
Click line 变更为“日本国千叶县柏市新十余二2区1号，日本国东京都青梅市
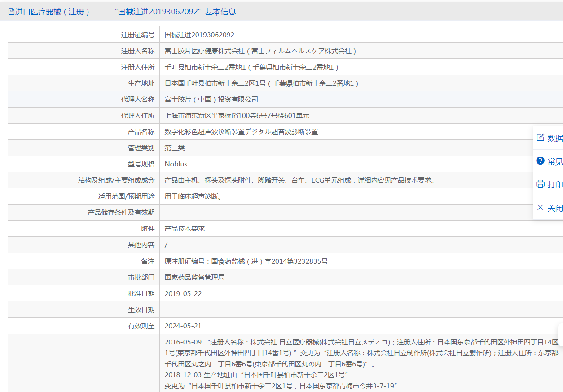[x=281, y=386]
